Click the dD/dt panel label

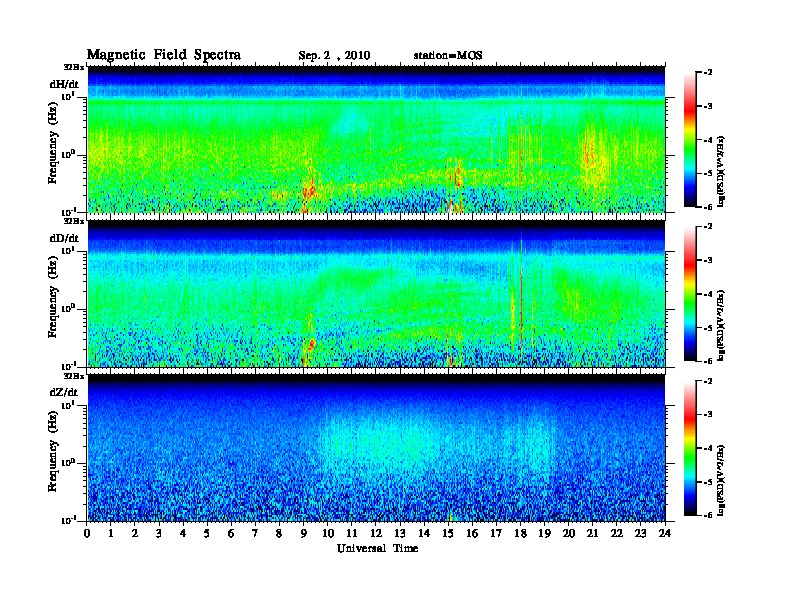(x=64, y=238)
